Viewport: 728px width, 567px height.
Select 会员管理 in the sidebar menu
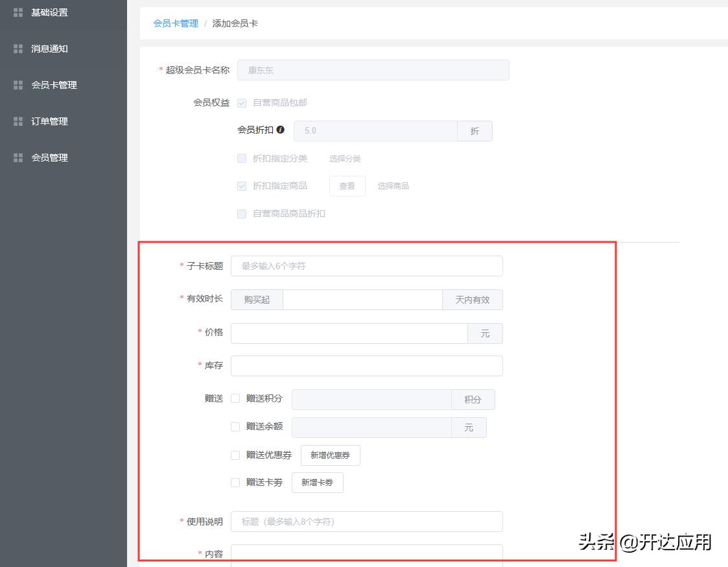coord(51,157)
